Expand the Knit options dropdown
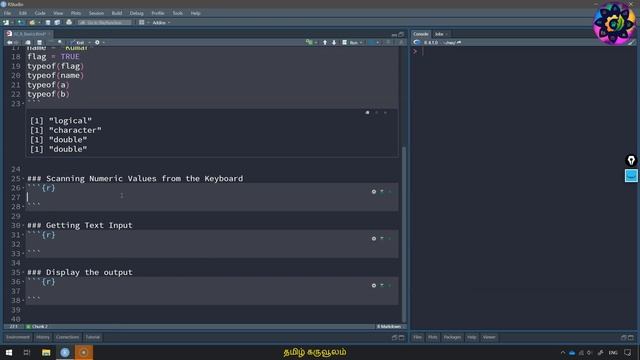 coord(89,42)
